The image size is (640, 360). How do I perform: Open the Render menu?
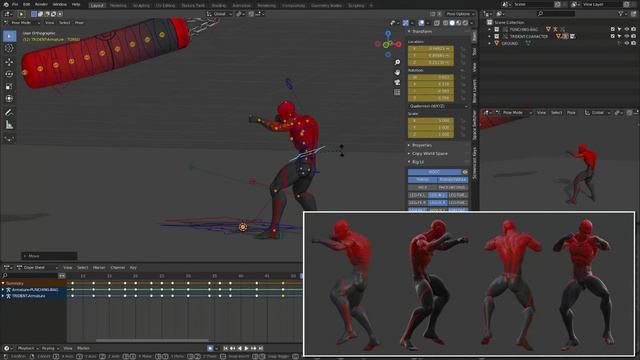click(x=41, y=4)
